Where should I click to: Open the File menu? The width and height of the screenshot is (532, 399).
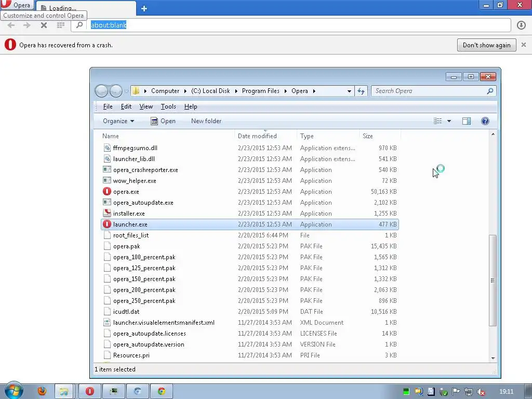[108, 107]
